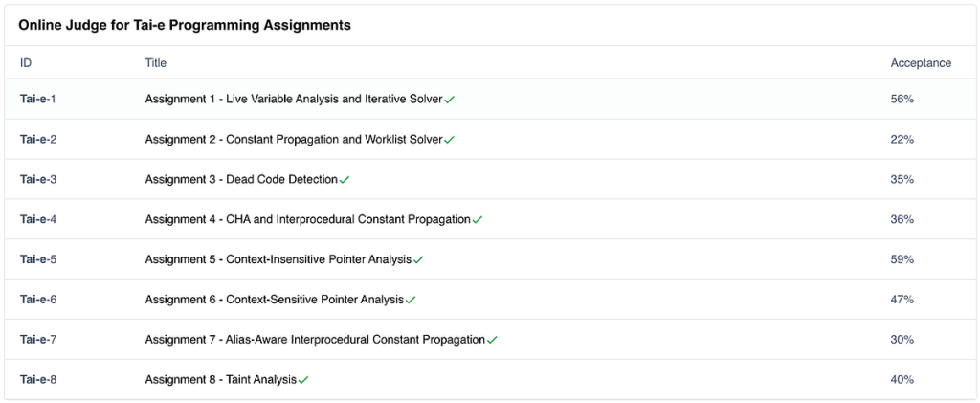Image resolution: width=980 pixels, height=403 pixels.
Task: Click the Title column header
Action: click(x=156, y=62)
